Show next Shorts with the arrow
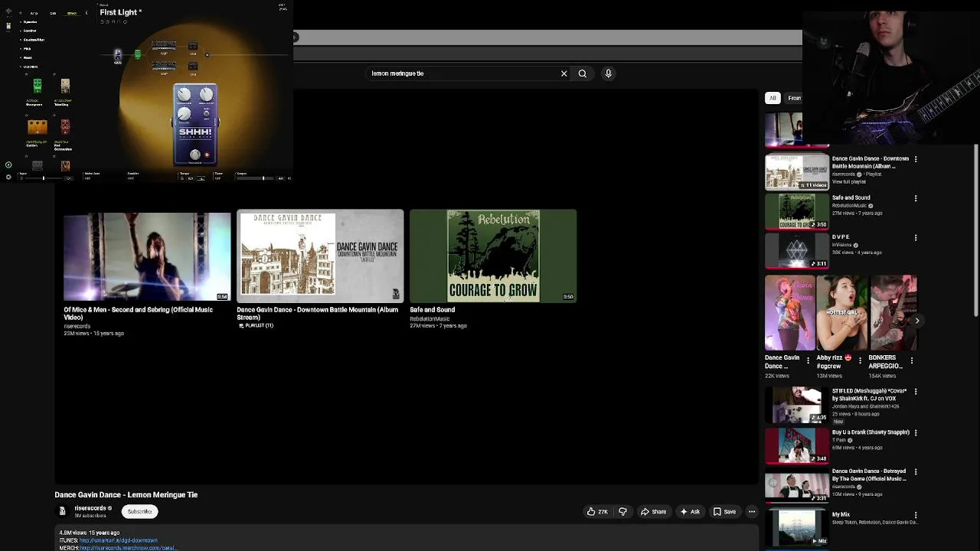 click(917, 321)
